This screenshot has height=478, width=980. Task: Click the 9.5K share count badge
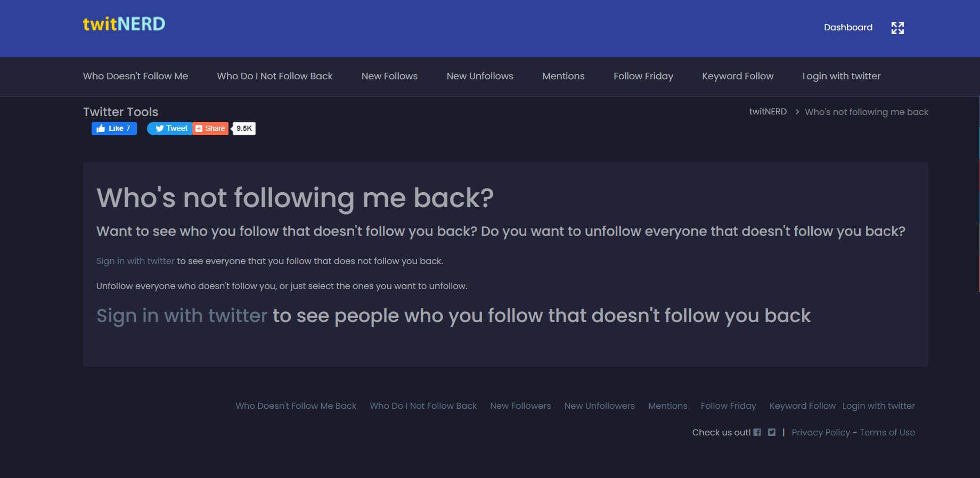click(x=243, y=128)
